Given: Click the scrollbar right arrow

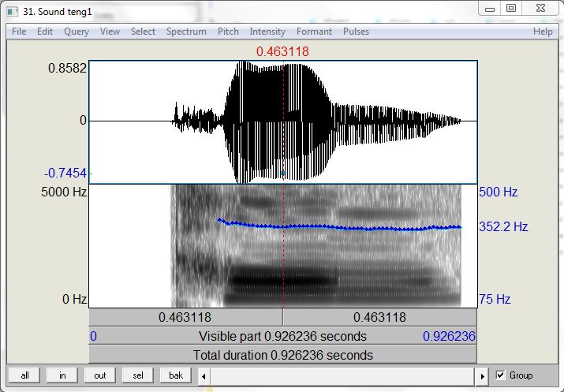Looking at the screenshot, I should pyautogui.click(x=482, y=376).
